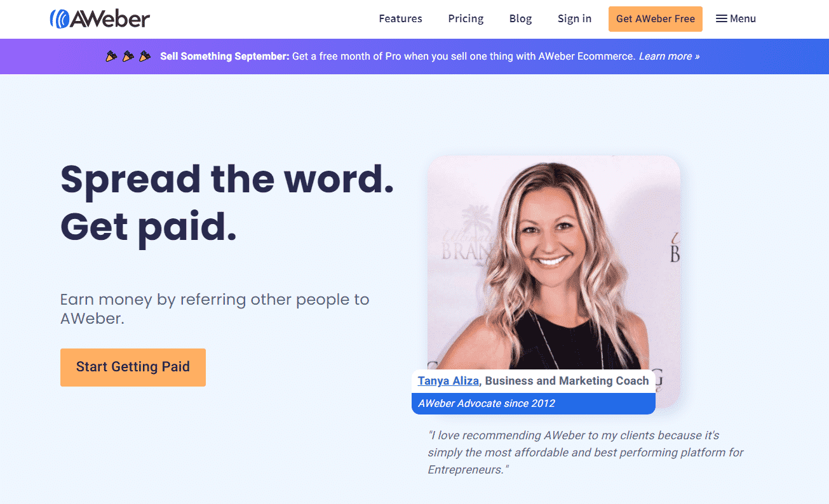Viewport: 829px width, 504px height.
Task: Click the second party popper emoji
Action: pyautogui.click(x=128, y=56)
